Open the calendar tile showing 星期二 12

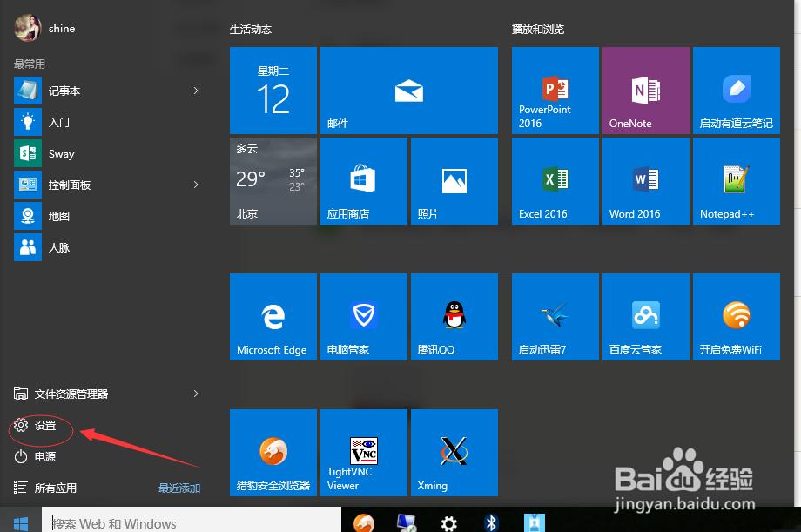273,91
